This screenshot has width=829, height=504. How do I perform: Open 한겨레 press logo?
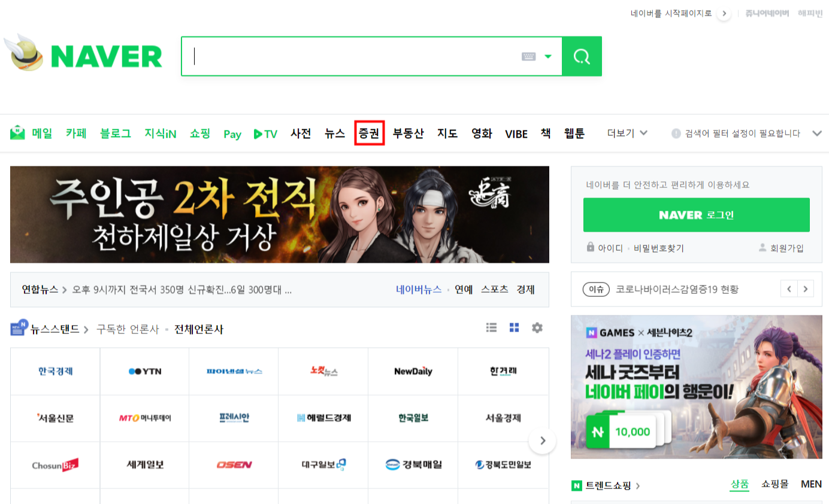point(503,371)
